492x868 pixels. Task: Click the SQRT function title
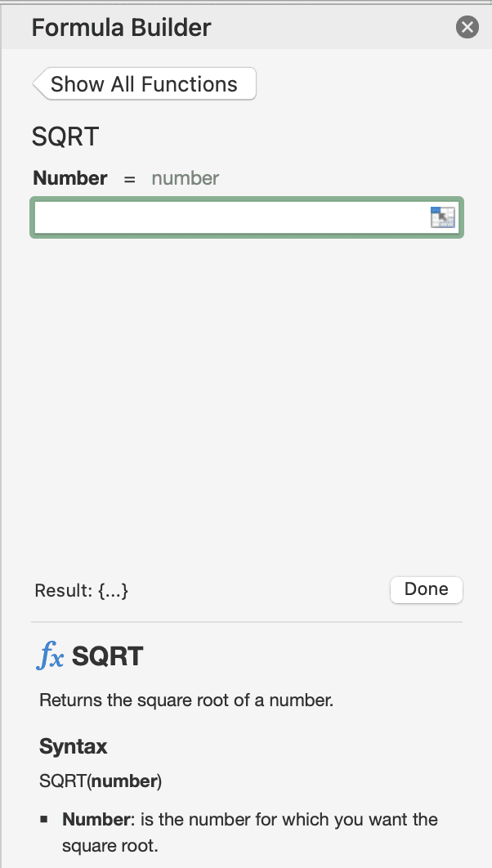tap(64, 136)
